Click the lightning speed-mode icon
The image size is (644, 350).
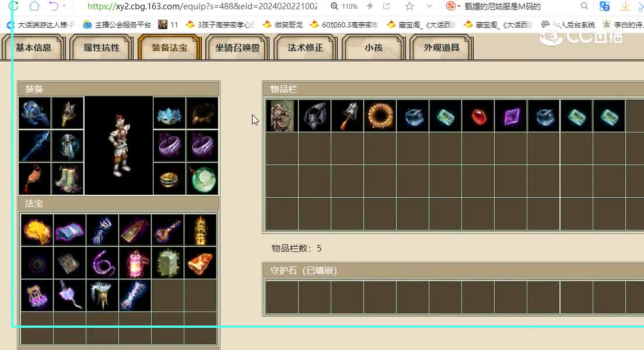tap(370, 6)
